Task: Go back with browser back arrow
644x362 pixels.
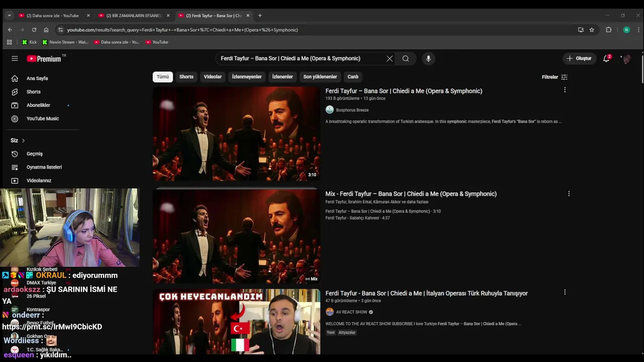Action: coord(10,30)
